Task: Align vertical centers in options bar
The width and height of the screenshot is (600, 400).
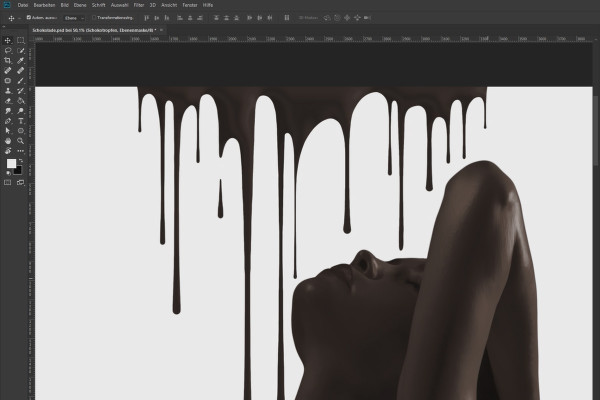Action: coord(157,18)
